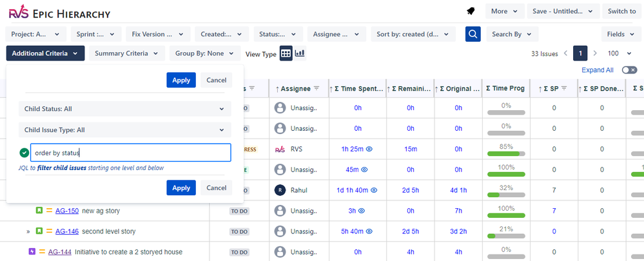
Task: Show worklog eye next to 3h
Action: [362, 211]
